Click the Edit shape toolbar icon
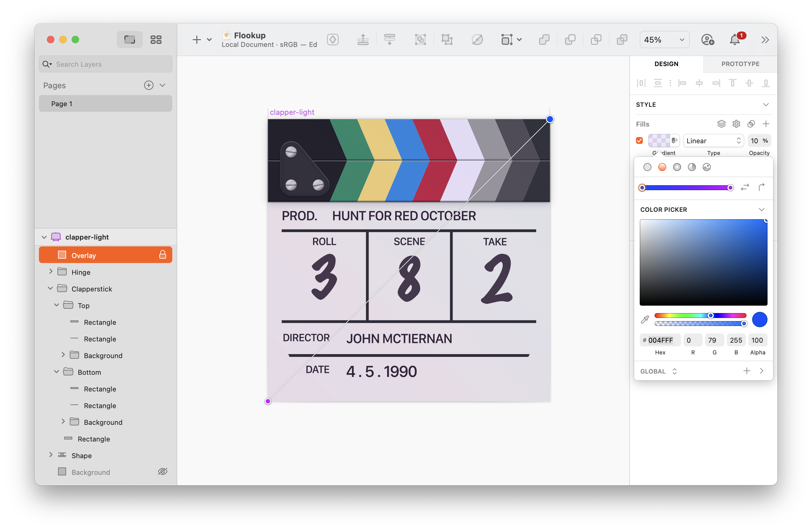 pos(477,40)
